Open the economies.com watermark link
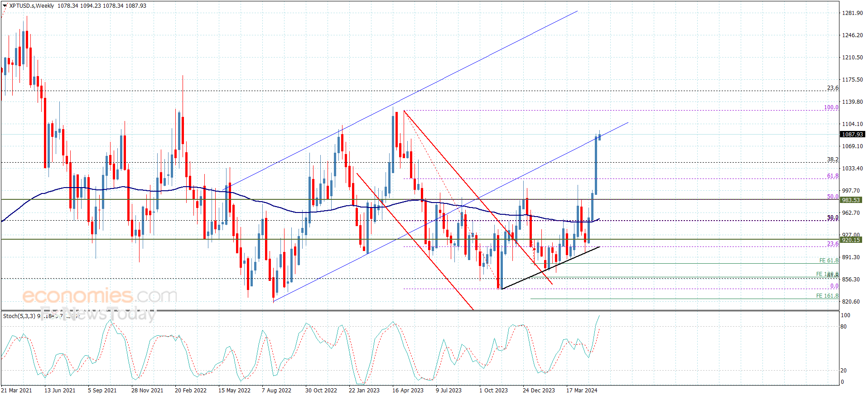868x396 pixels. tap(100, 296)
